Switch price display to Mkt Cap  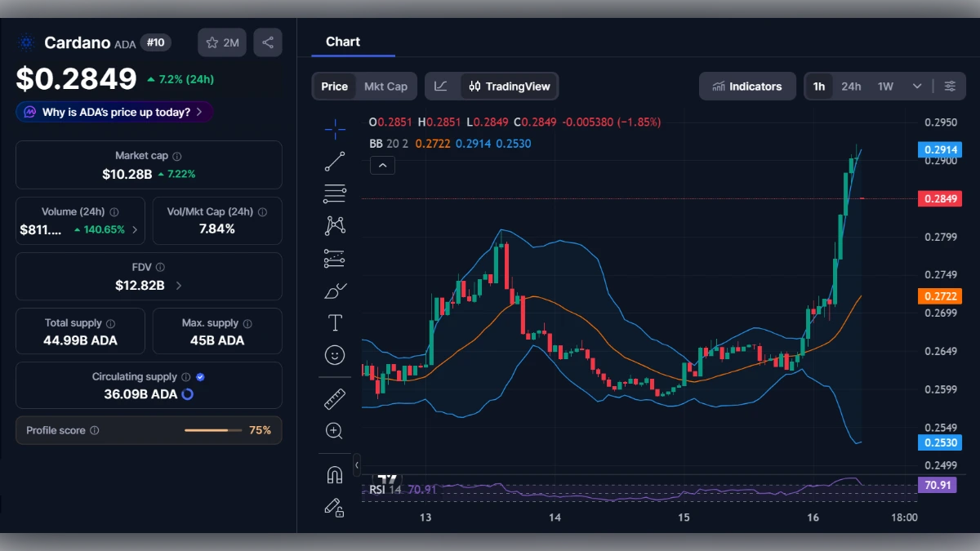[x=385, y=86]
